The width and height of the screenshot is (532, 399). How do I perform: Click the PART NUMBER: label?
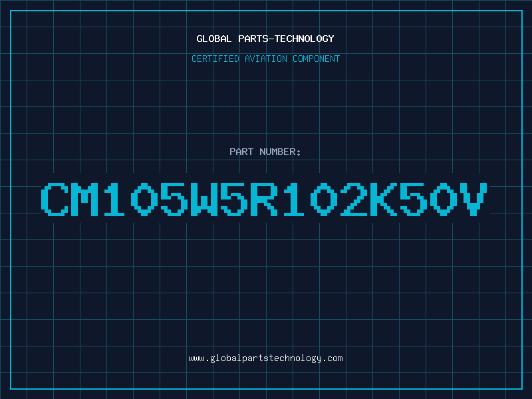click(x=265, y=152)
